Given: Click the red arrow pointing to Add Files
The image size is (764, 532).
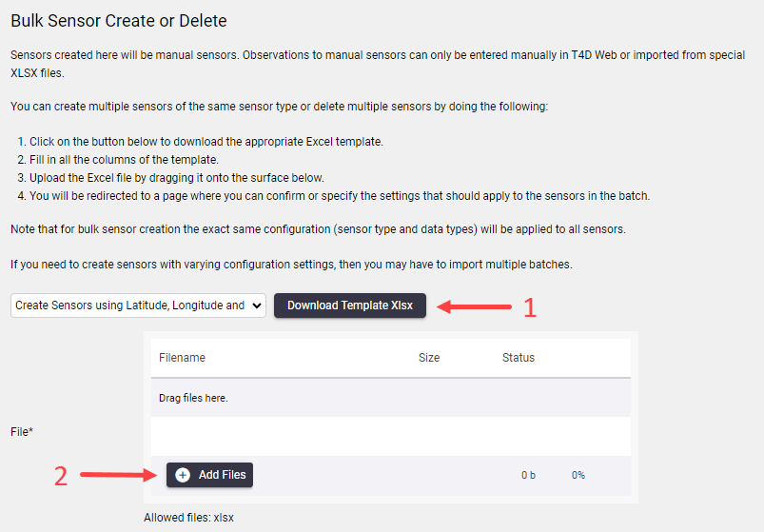Looking at the screenshot, I should point(118,475).
